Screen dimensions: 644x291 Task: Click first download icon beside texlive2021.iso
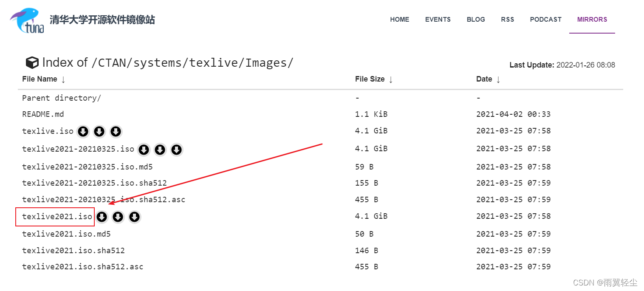[x=102, y=217]
